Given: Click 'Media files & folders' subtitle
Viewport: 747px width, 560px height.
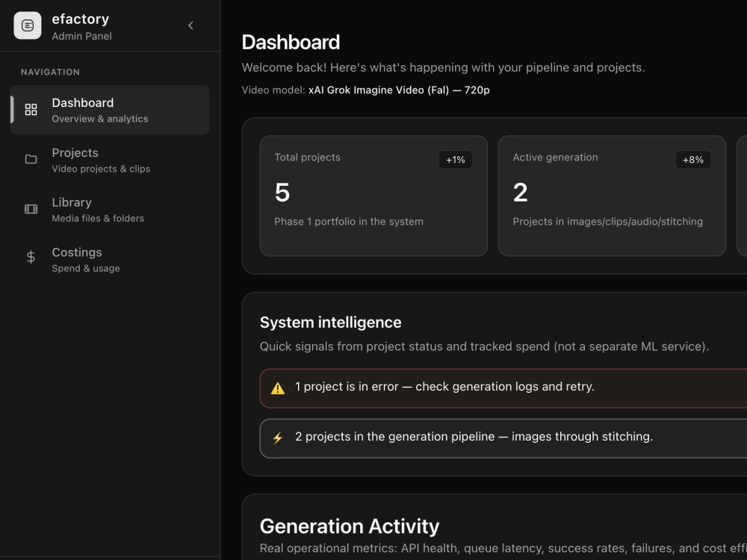Looking at the screenshot, I should 98,219.
